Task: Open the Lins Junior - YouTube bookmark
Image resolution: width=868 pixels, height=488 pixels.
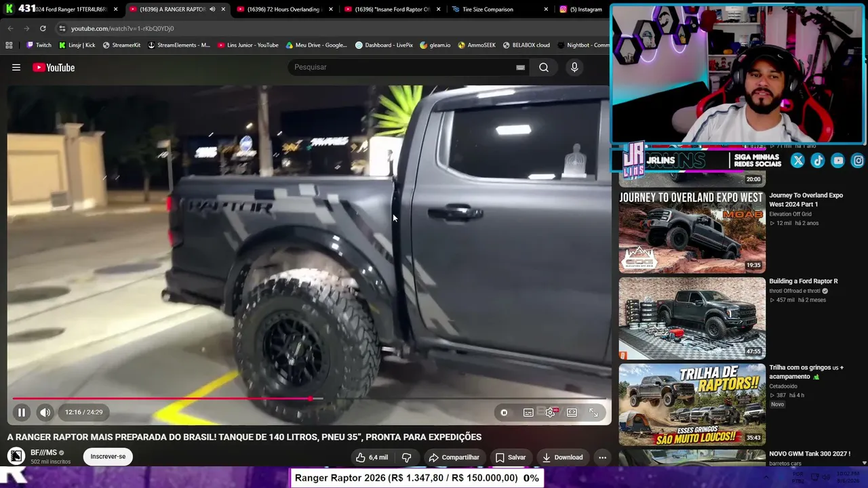Action: pos(248,45)
